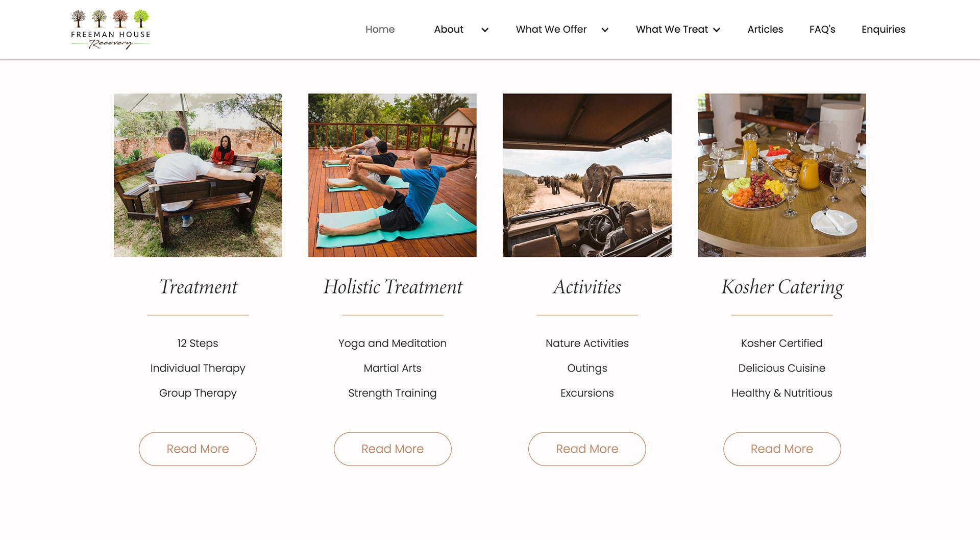Click Read More under Holistic Treatment
980x540 pixels.
pos(393,449)
